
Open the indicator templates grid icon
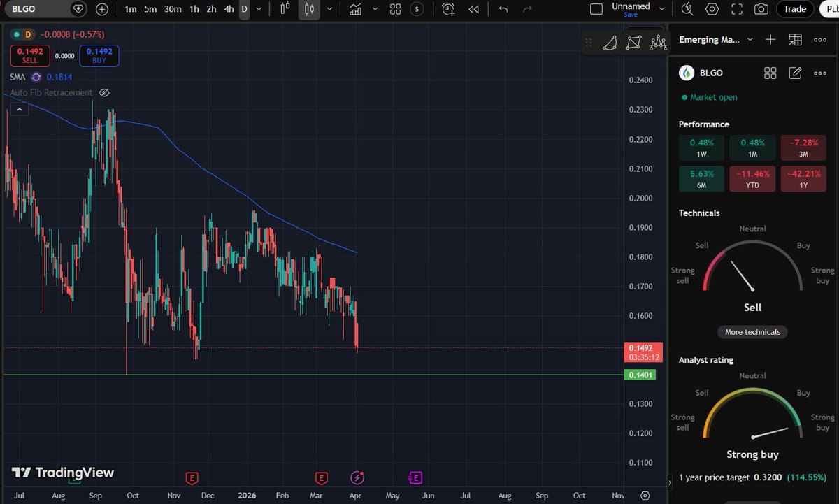click(396, 9)
